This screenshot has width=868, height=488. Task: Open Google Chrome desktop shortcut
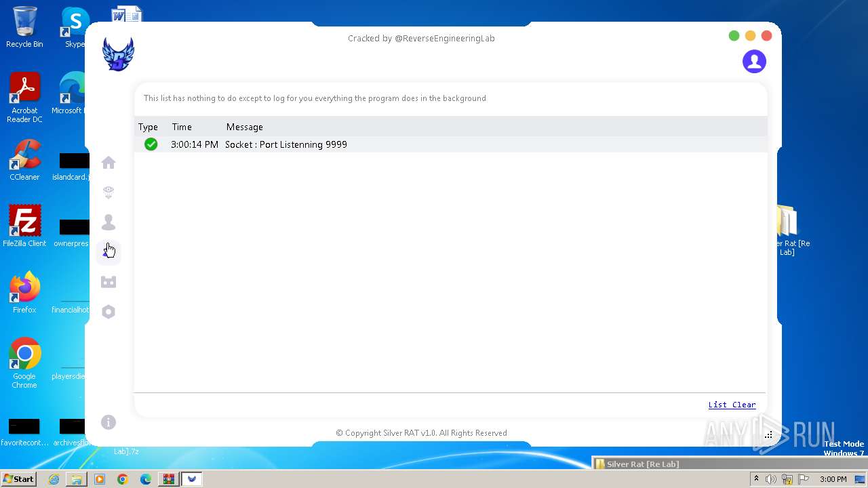(x=24, y=363)
